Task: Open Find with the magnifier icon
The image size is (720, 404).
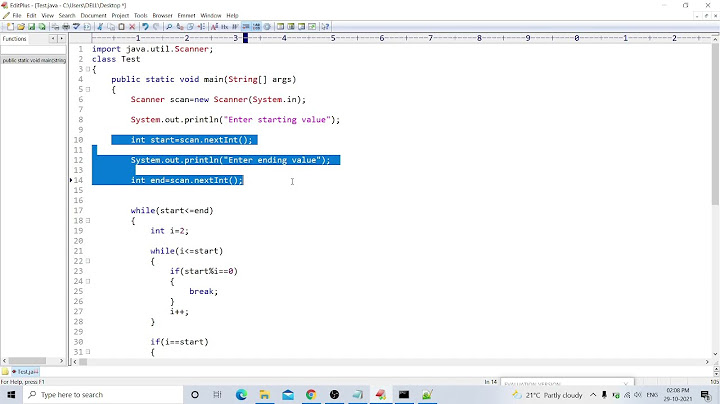Action: point(169,27)
